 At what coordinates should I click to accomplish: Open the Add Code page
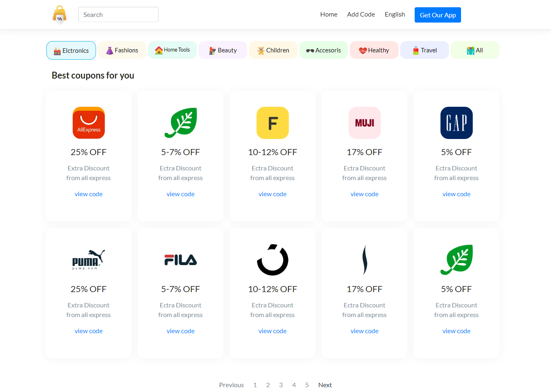click(x=361, y=15)
